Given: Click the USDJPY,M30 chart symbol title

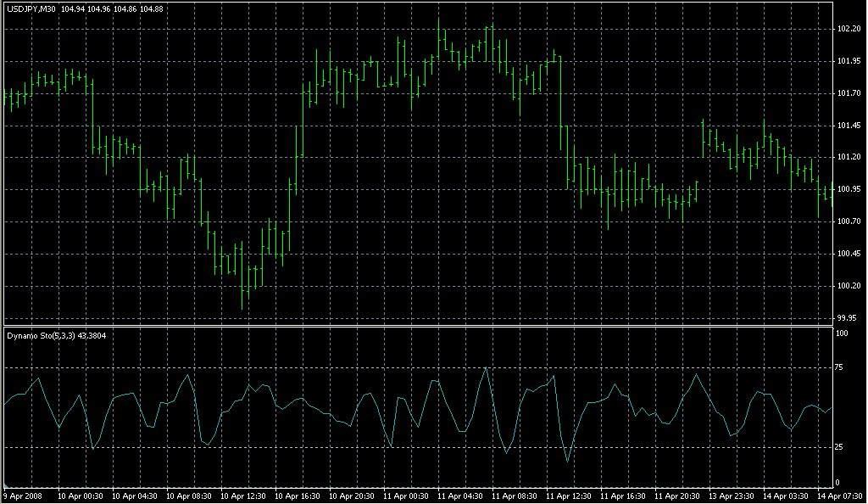Looking at the screenshot, I should [x=31, y=9].
